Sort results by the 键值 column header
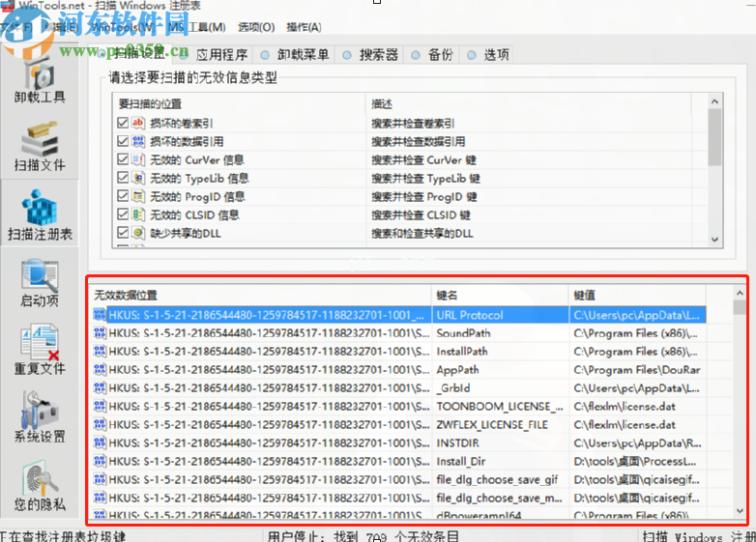This screenshot has height=542, width=756. tap(638, 295)
